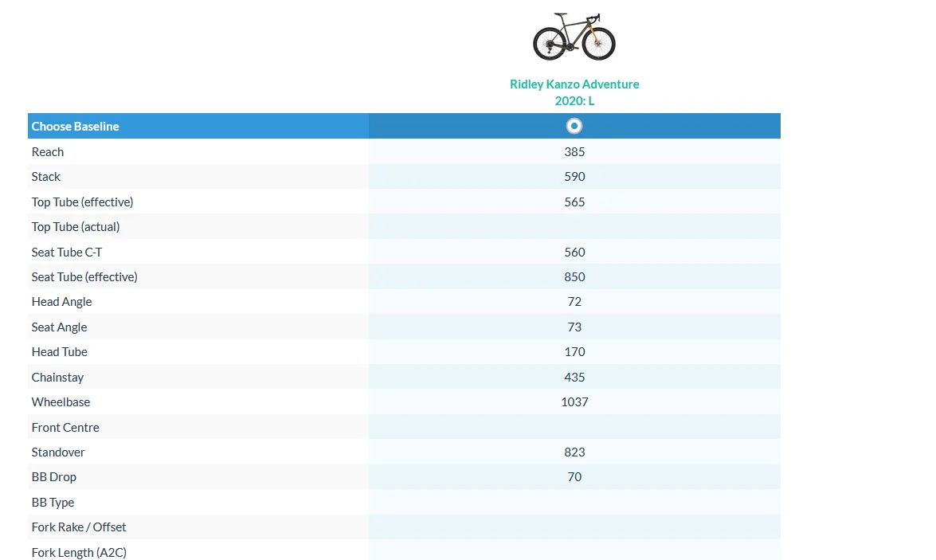Click the Wheelbase value 1037
The image size is (936, 560).
coord(574,402)
